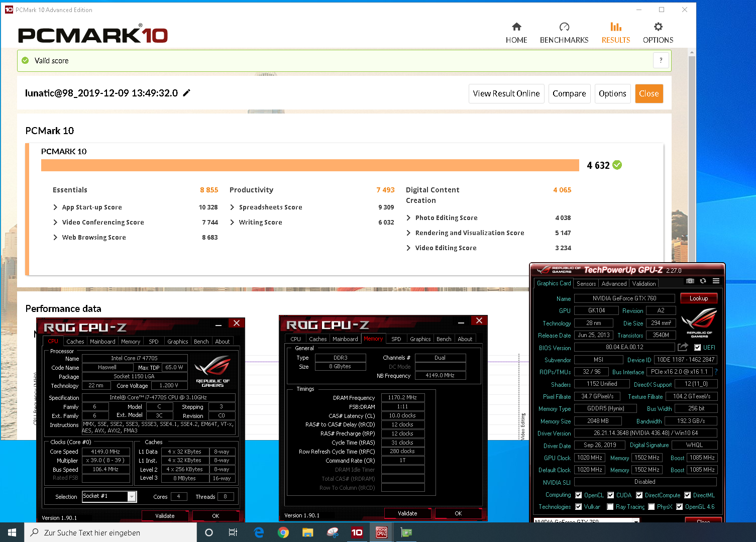Take a GPU-Z screenshot with camera icon

coord(690,281)
